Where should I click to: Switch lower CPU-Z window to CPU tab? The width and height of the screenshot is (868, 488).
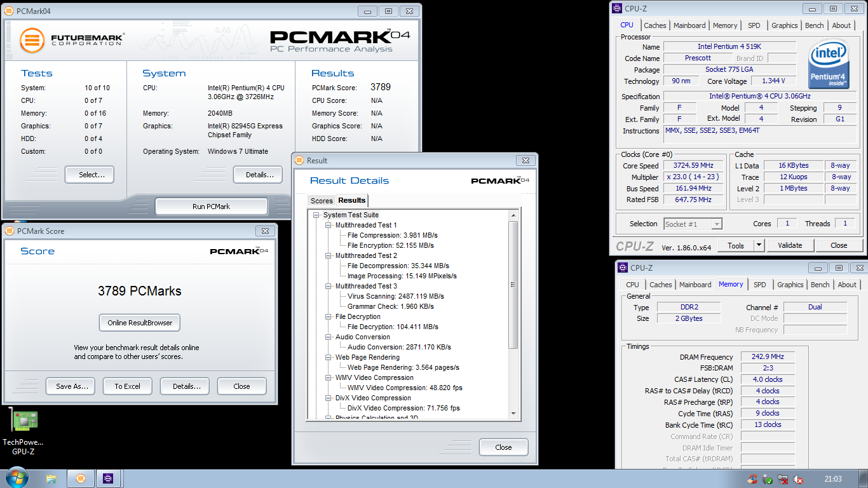[632, 285]
